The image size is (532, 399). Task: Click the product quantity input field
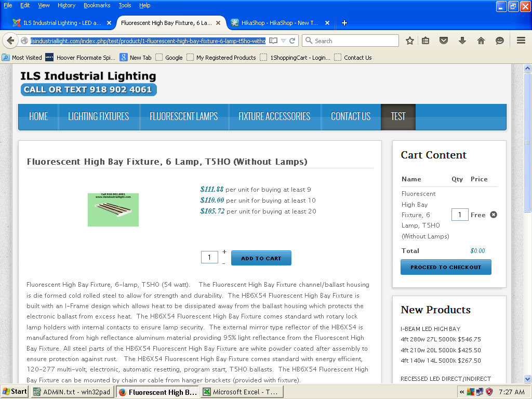[x=209, y=257]
